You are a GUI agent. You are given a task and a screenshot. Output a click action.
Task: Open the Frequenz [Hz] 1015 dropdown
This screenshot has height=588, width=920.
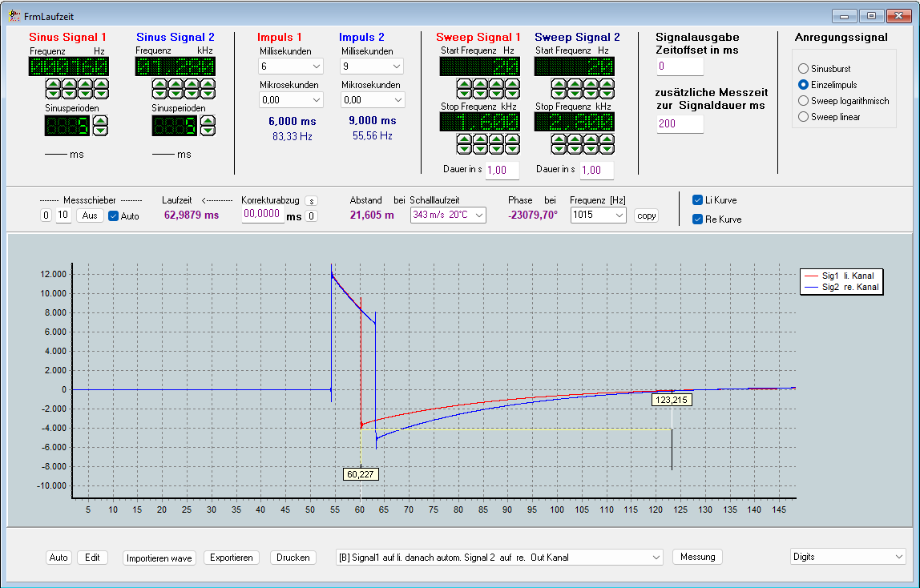pos(599,215)
